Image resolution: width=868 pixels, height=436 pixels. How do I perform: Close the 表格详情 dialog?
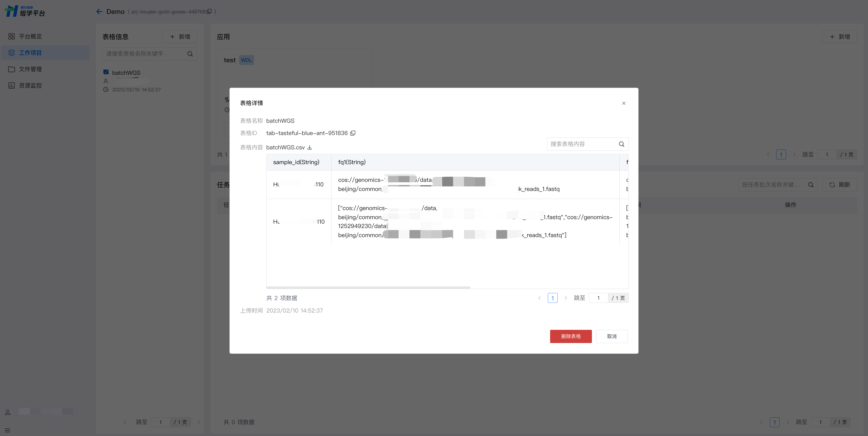[x=623, y=103]
